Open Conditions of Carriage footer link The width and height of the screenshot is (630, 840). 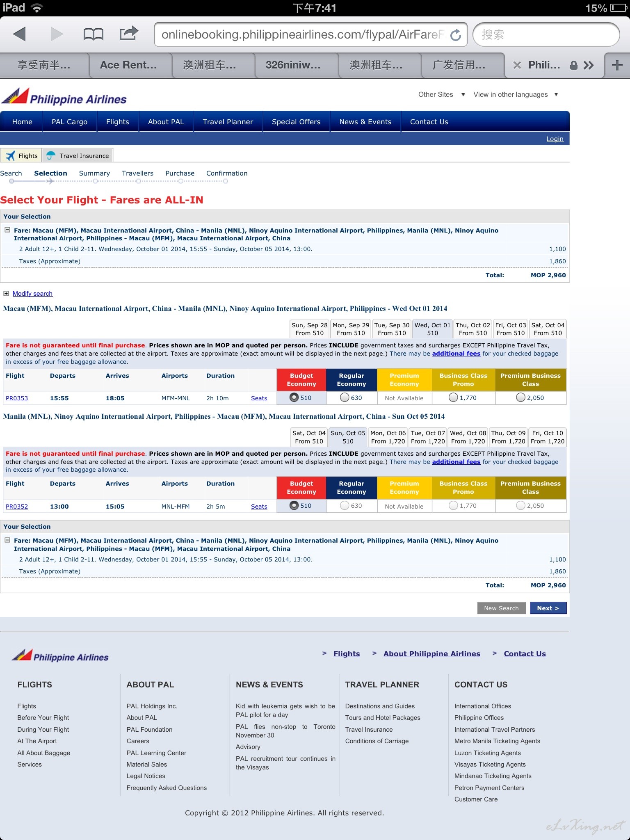click(x=377, y=741)
